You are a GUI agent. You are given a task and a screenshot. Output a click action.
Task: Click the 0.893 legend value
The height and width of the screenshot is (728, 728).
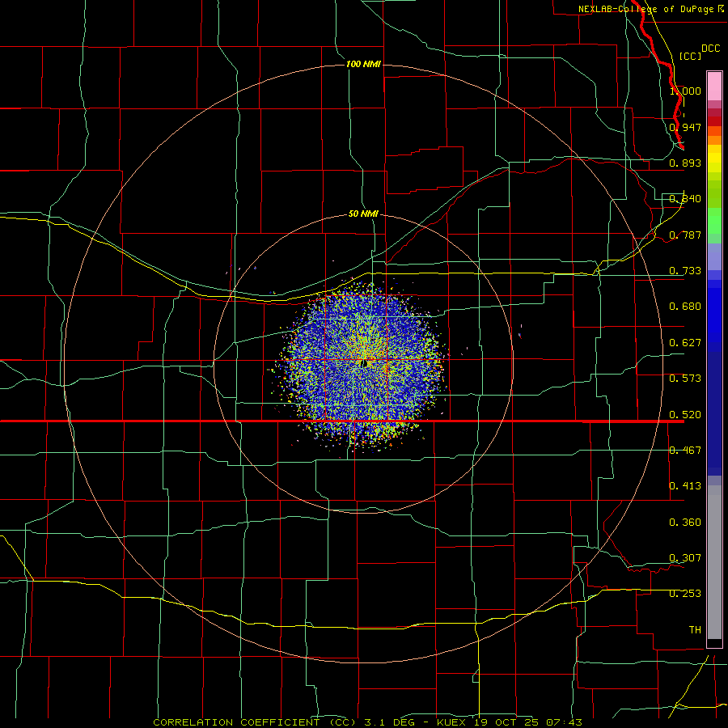[685, 163]
